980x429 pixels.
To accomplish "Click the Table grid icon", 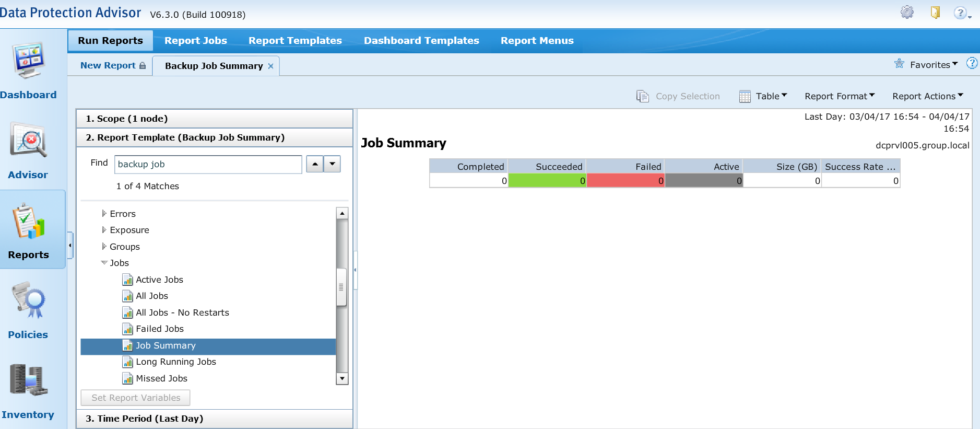I will (x=745, y=96).
